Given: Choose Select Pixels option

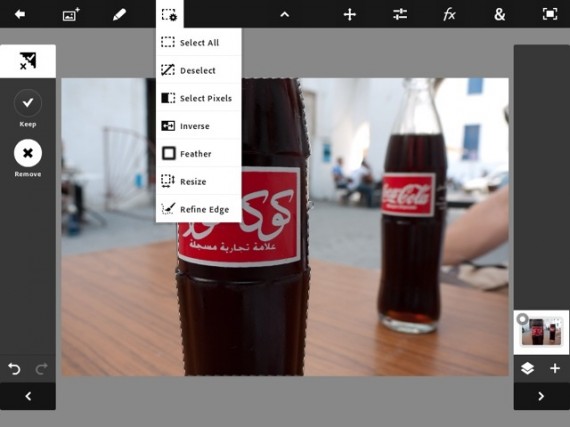Looking at the screenshot, I should pos(199,98).
